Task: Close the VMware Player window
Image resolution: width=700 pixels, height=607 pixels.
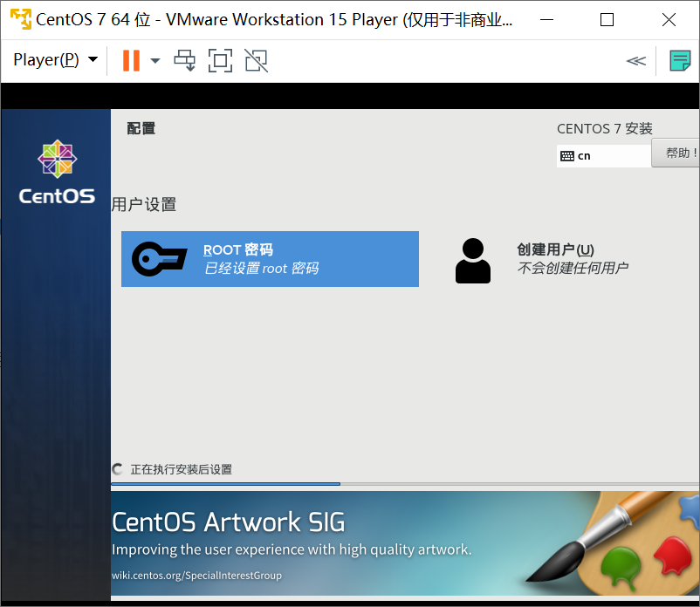Action: [x=669, y=20]
